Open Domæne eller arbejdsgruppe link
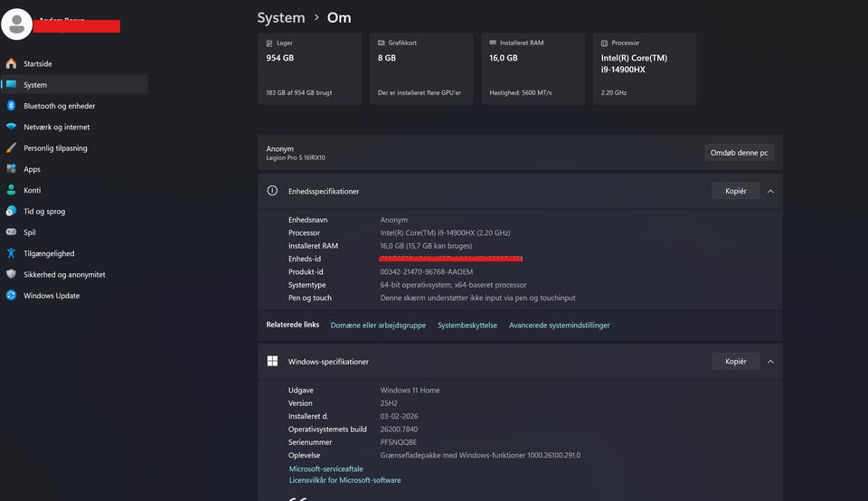 (378, 326)
